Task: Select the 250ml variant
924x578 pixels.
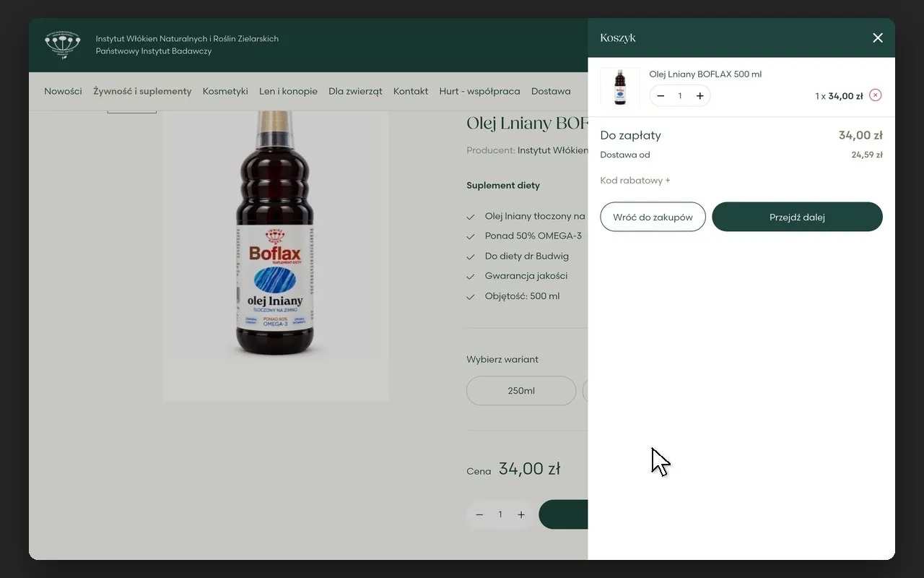Action: pos(521,391)
